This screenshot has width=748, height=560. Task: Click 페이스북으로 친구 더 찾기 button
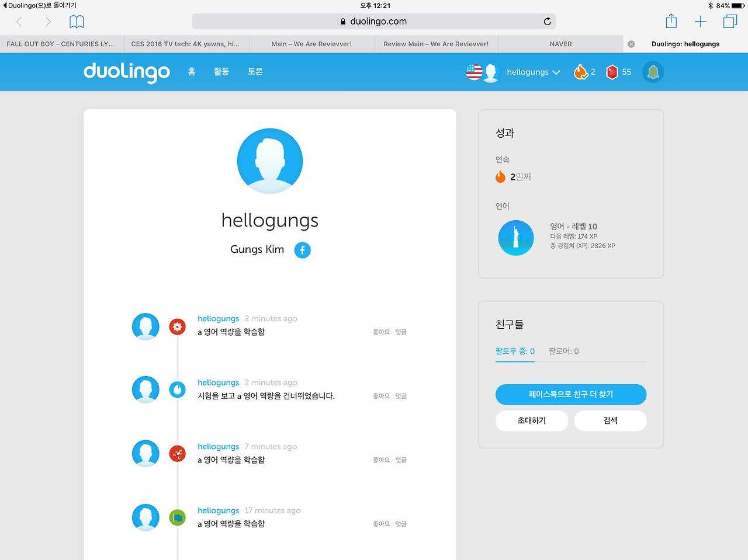tap(571, 394)
